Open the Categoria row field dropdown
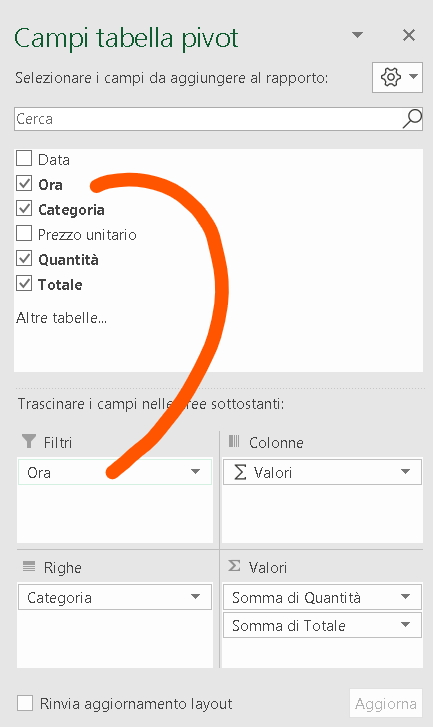This screenshot has width=433, height=727. (195, 597)
